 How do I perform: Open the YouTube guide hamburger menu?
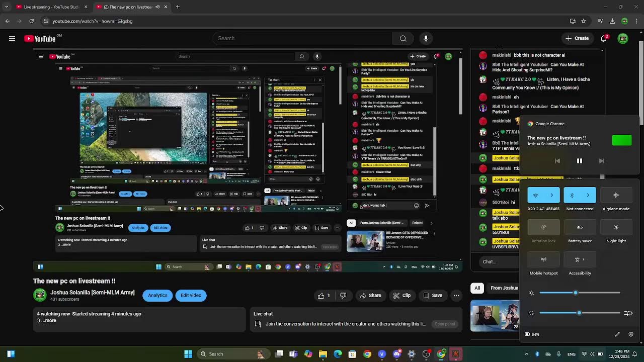tap(12, 38)
